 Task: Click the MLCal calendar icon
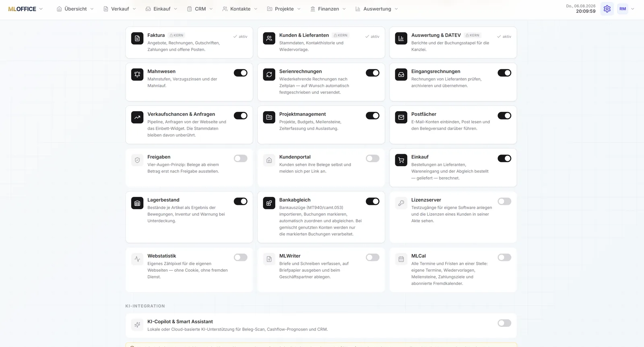[401, 259]
